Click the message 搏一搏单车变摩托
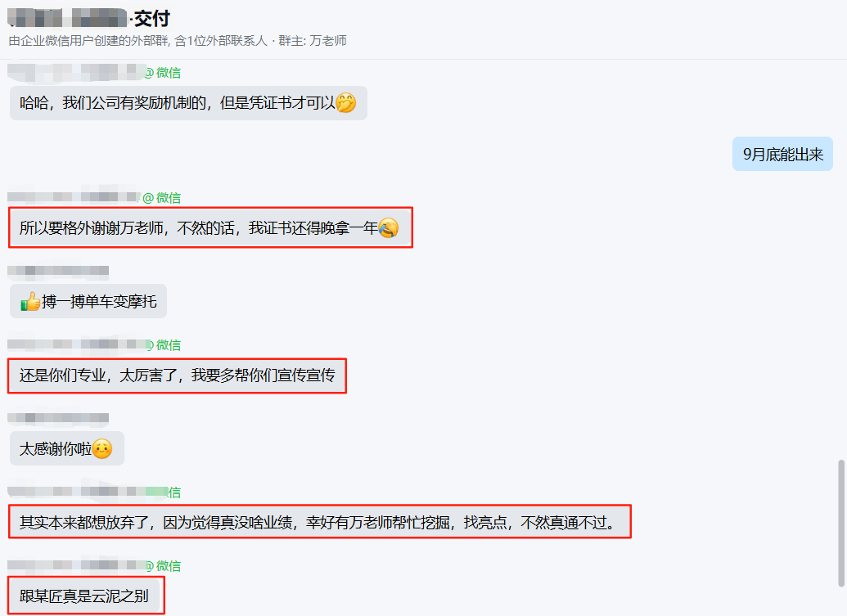Image resolution: width=847 pixels, height=616 pixels. [x=88, y=301]
